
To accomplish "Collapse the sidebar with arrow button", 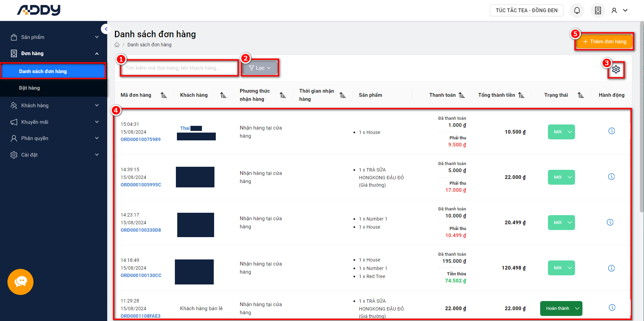I will [106, 29].
